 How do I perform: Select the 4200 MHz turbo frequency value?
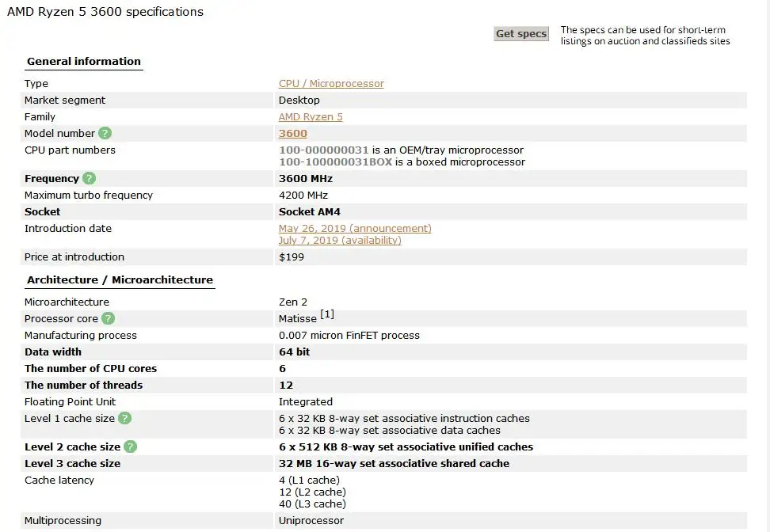point(303,196)
